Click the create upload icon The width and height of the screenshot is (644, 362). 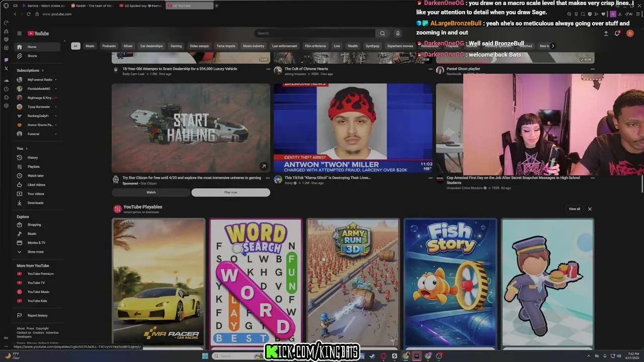point(606,33)
